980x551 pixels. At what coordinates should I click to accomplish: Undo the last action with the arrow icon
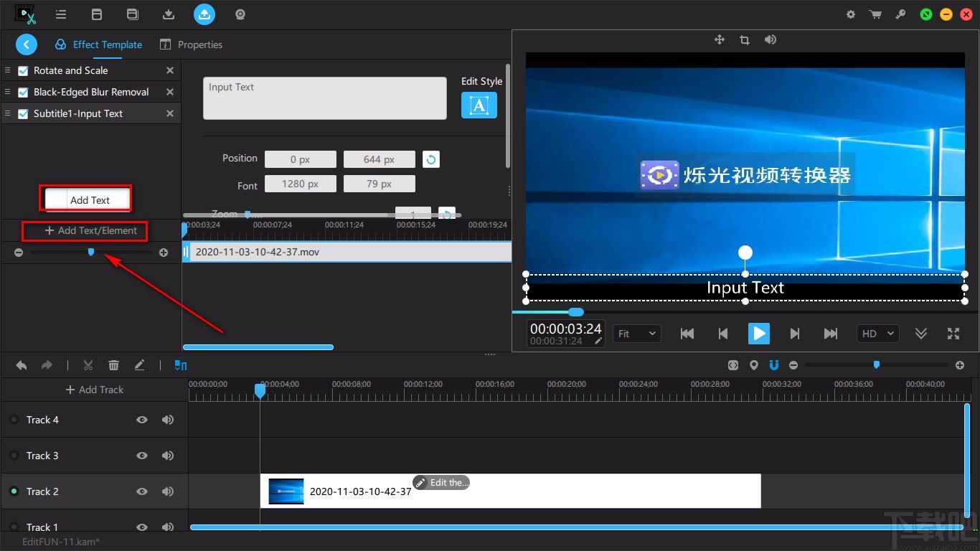point(22,365)
